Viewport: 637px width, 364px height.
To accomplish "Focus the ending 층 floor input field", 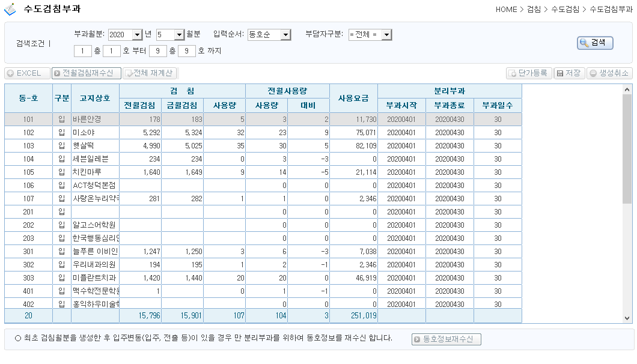I will tap(157, 51).
